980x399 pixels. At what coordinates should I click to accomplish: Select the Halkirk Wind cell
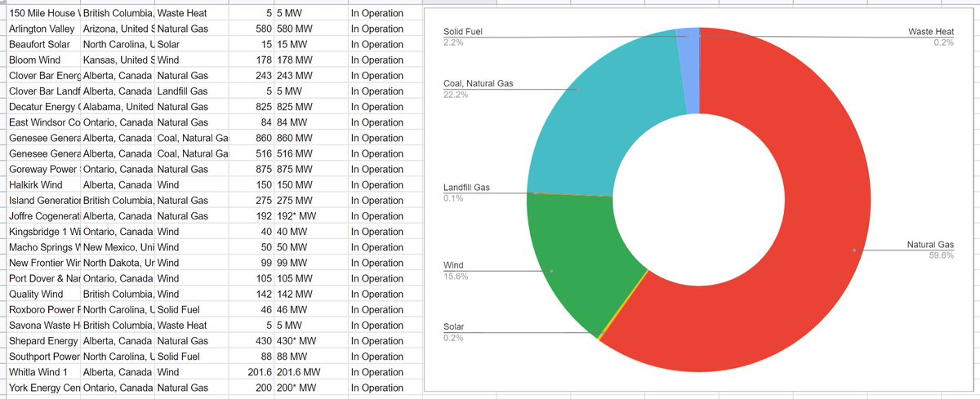point(42,184)
